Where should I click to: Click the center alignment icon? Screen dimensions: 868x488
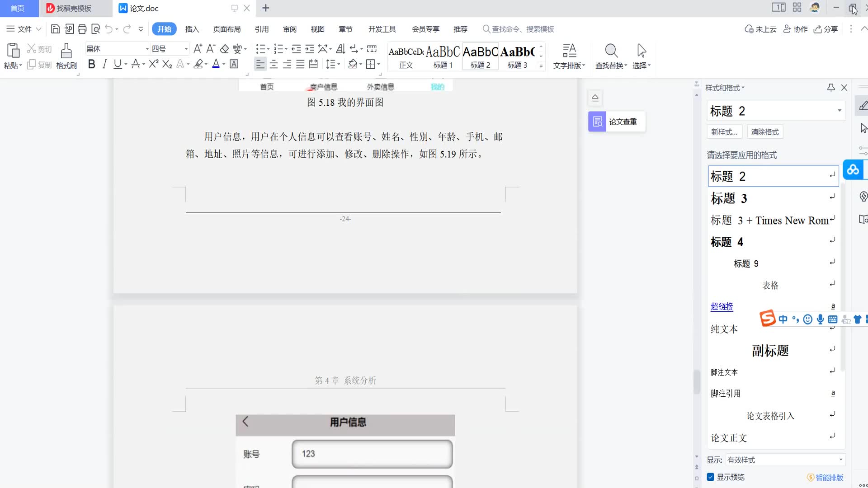(x=274, y=64)
